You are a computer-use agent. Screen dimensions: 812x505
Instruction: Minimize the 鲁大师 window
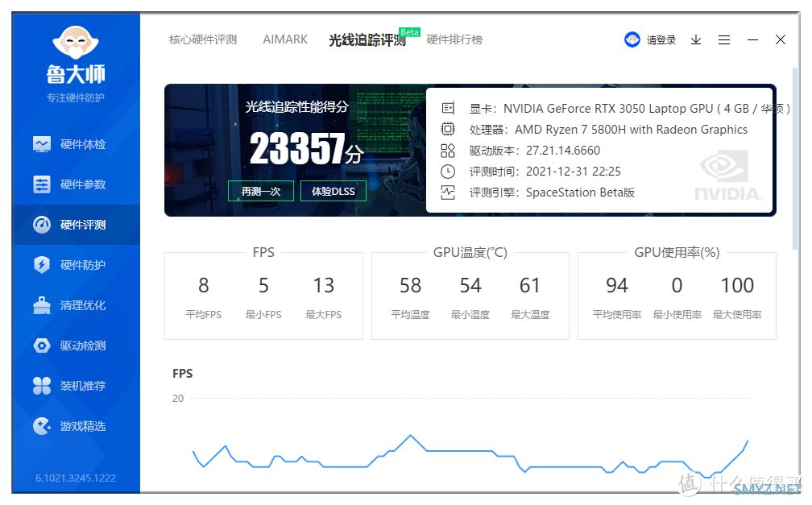click(752, 40)
